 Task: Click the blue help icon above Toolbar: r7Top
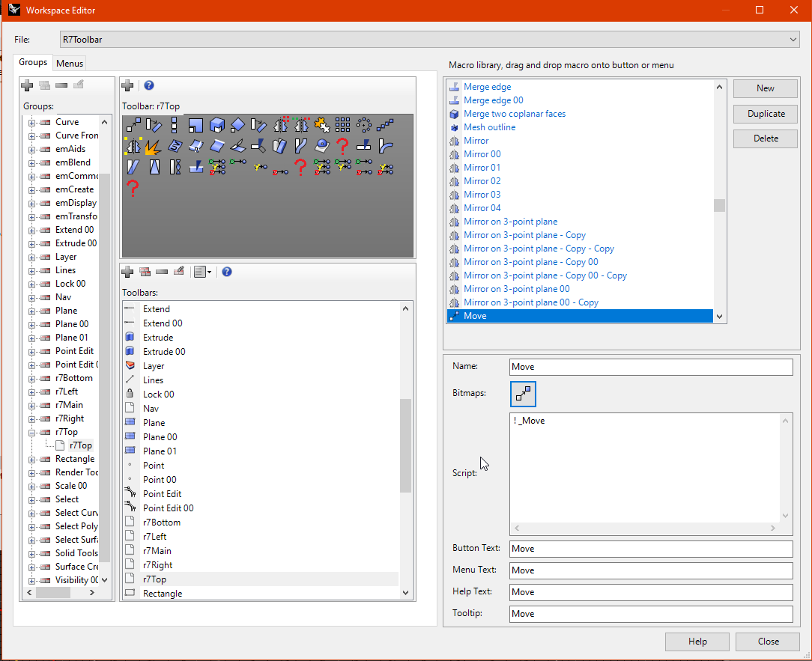click(x=148, y=85)
